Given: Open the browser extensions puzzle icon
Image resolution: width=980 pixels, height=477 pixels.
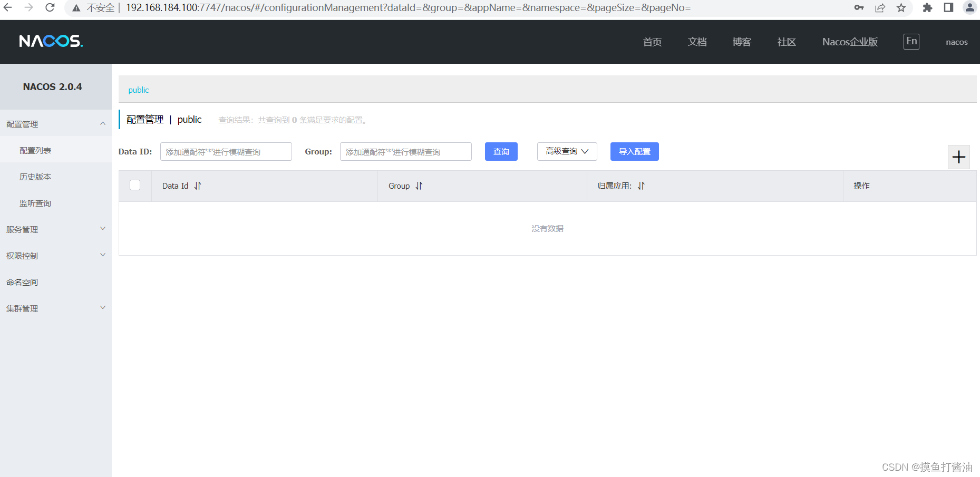Looking at the screenshot, I should click(x=927, y=7).
